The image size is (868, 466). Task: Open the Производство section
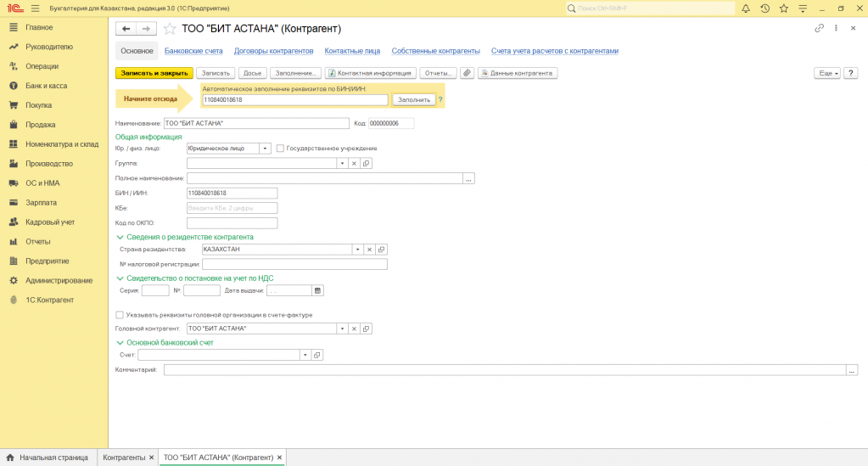(x=48, y=164)
